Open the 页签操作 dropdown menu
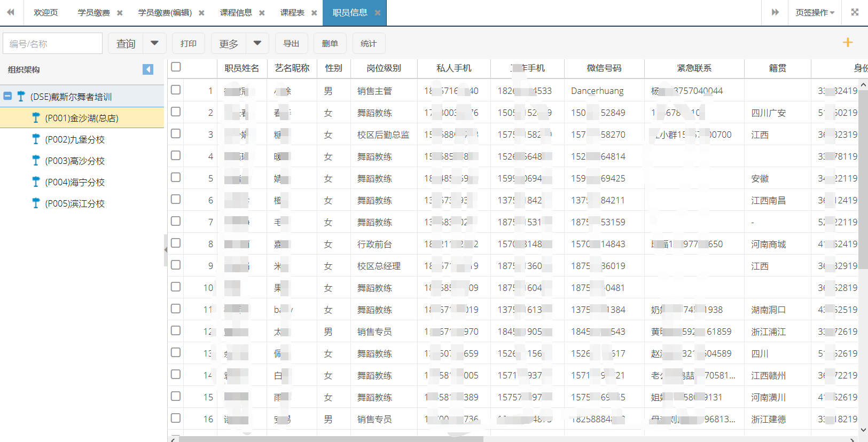The image size is (868, 442). [x=815, y=12]
